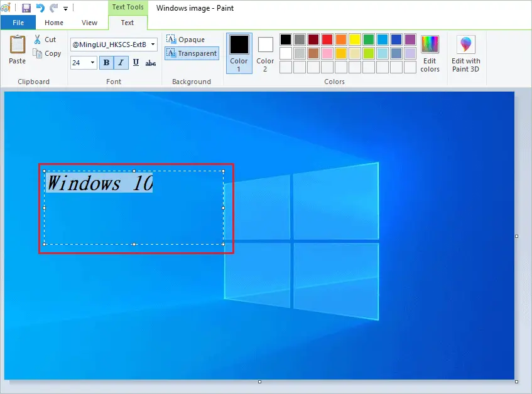Open the font size dropdown arrow
Viewport: 532px width, 394px height.
point(92,63)
